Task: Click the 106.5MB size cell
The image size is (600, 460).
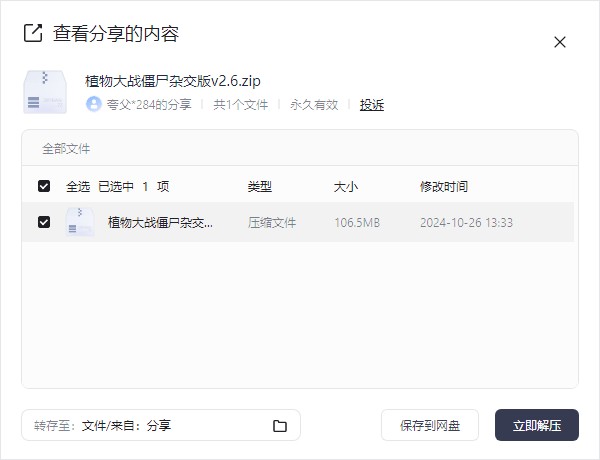Action: 357,222
